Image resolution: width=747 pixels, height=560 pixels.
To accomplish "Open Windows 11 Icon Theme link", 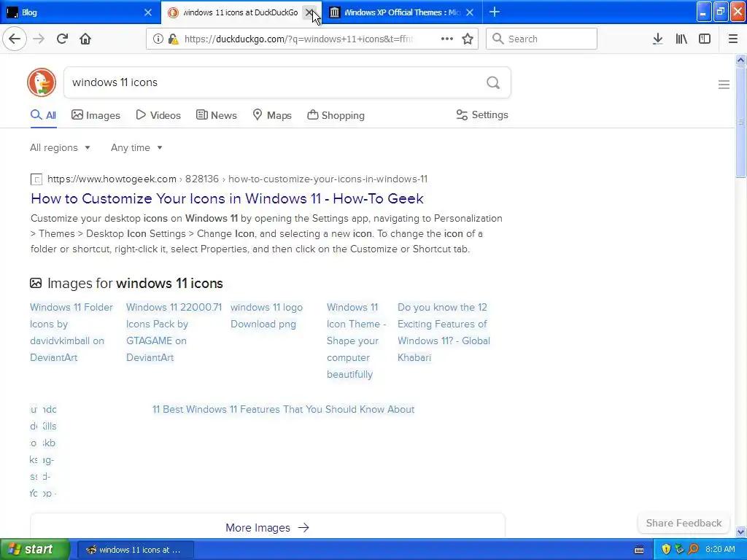I will click(x=356, y=341).
